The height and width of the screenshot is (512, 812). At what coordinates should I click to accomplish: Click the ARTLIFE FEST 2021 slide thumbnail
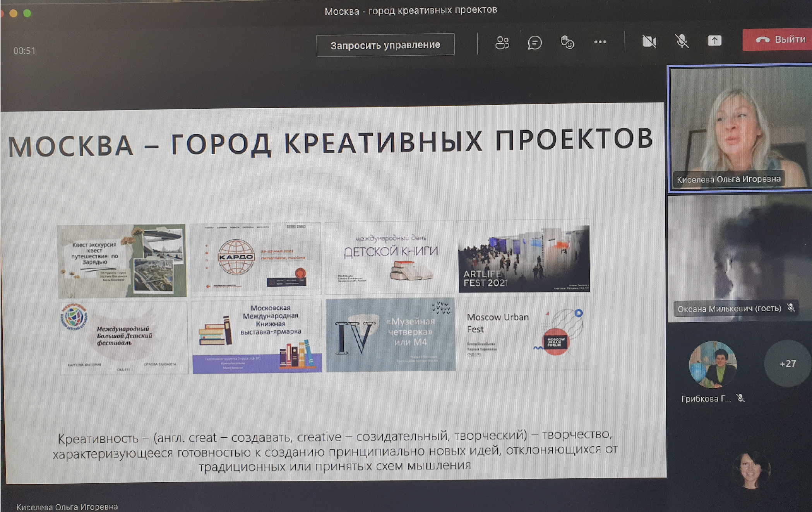tap(524, 258)
